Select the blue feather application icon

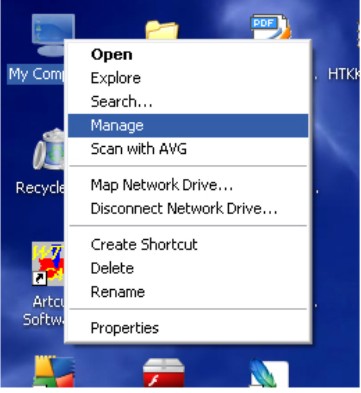pyautogui.click(x=269, y=373)
